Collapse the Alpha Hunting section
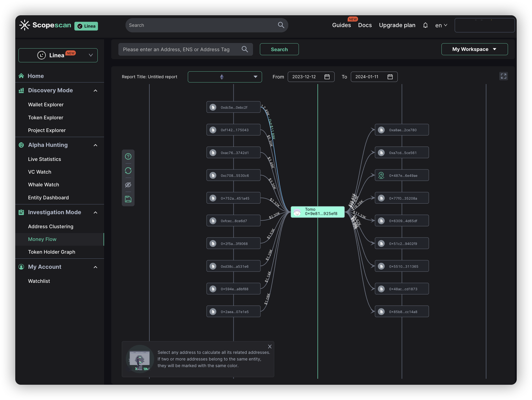532x400 pixels. point(95,145)
